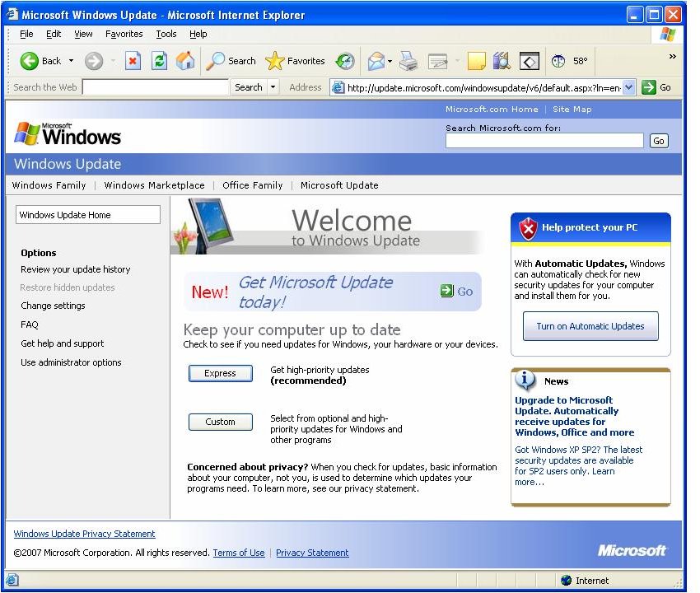Open the Windows Update Privacy Statement link
This screenshot has height=593, width=700.
click(84, 534)
